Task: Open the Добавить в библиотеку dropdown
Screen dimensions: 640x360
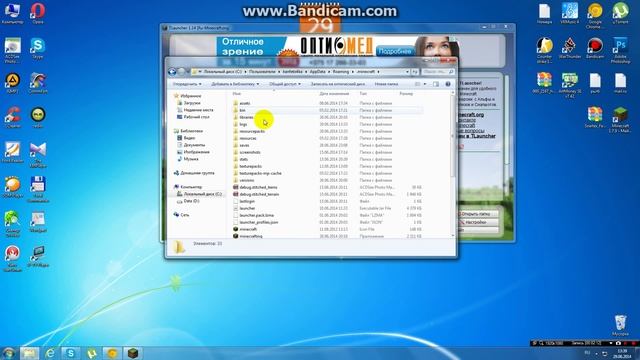Action: (235, 84)
